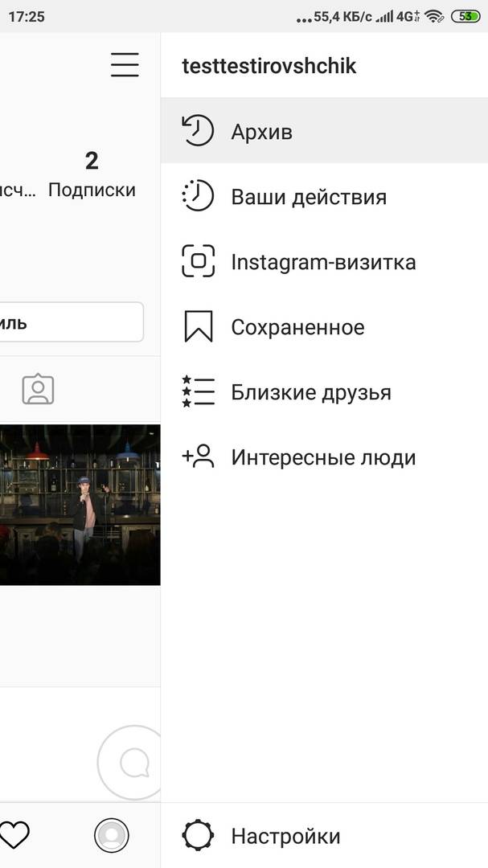Click the Настройки gear icon
Image resolution: width=488 pixels, height=868 pixels.
(x=198, y=835)
